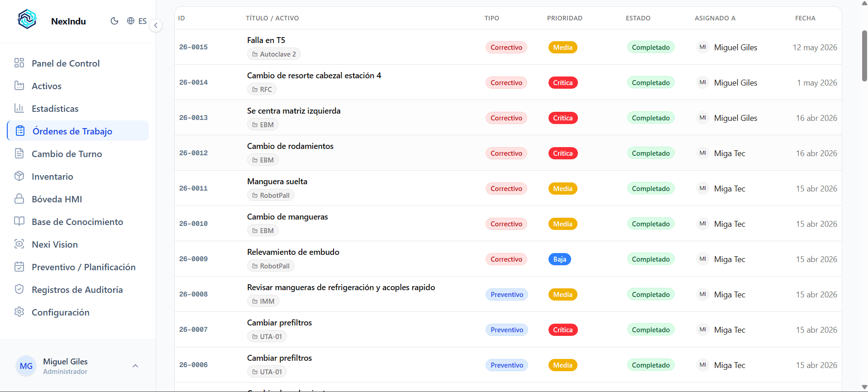This screenshot has width=868, height=392.
Task: Click the TIPO column header
Action: 491,18
